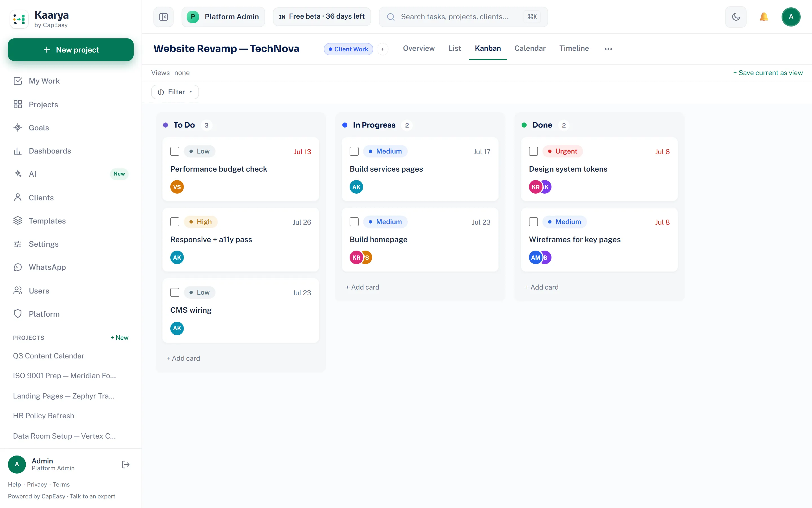
Task: Click VS avatar on Performance budget check
Action: [x=177, y=187]
